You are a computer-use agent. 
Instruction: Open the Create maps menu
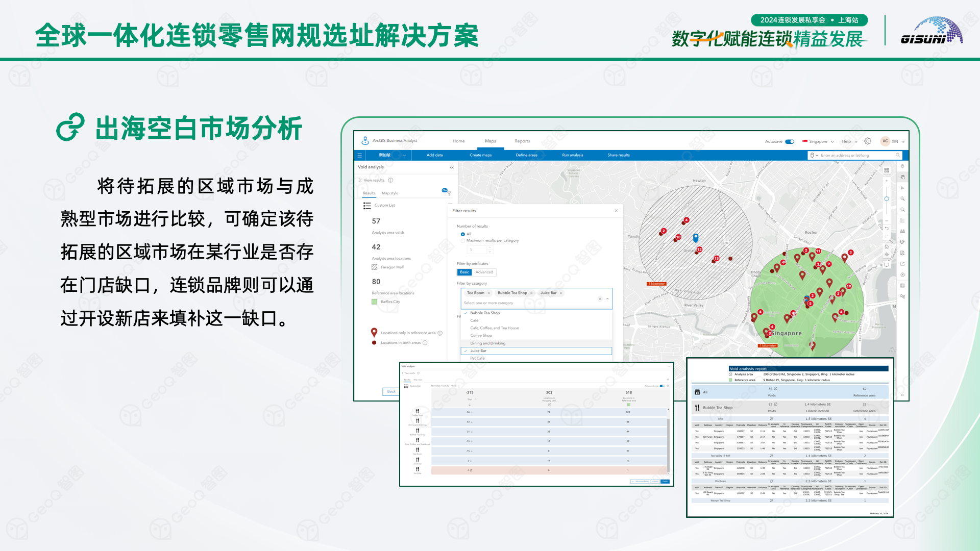480,155
